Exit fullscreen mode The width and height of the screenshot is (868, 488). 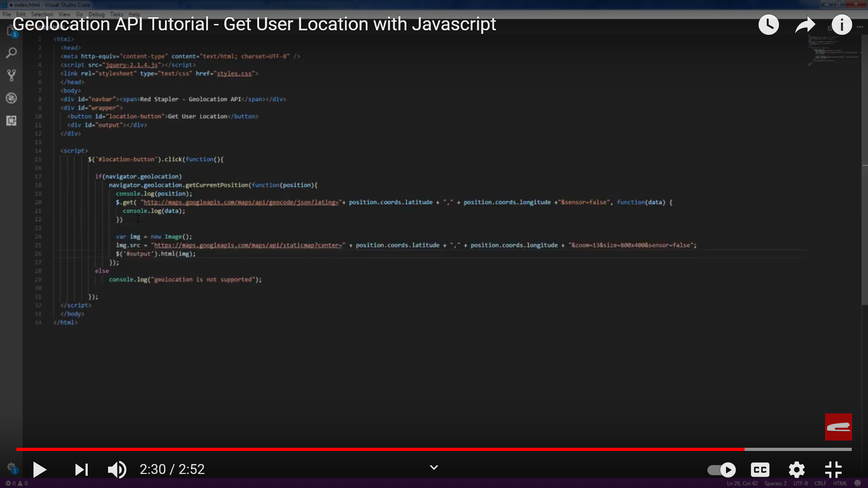[x=833, y=469]
